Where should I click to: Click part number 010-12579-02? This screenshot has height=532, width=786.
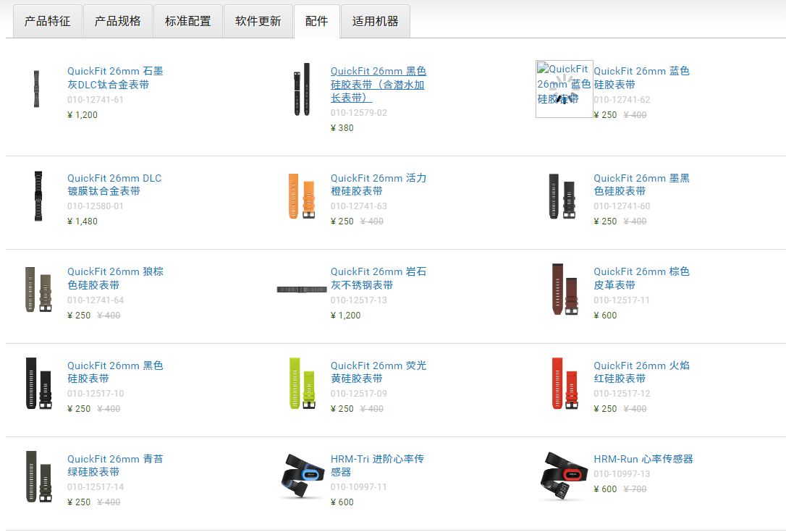[358, 113]
